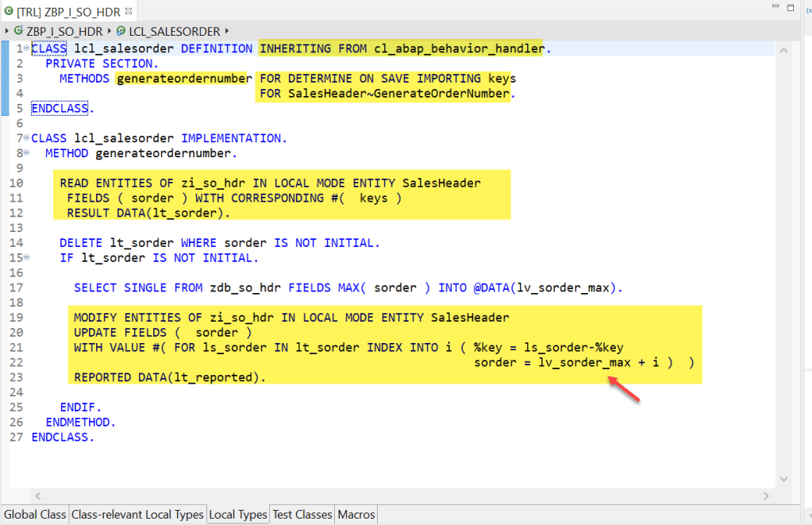Viewport: 812px width, 525px height.
Task: Open dropdown arrow after ZBP_I_SO_HDR breadcrumb
Action: click(x=109, y=32)
